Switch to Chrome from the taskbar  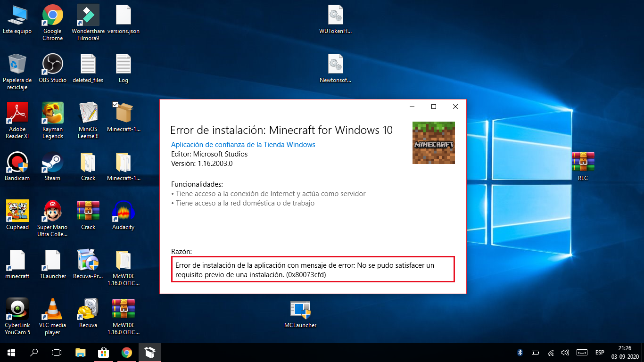(126, 353)
